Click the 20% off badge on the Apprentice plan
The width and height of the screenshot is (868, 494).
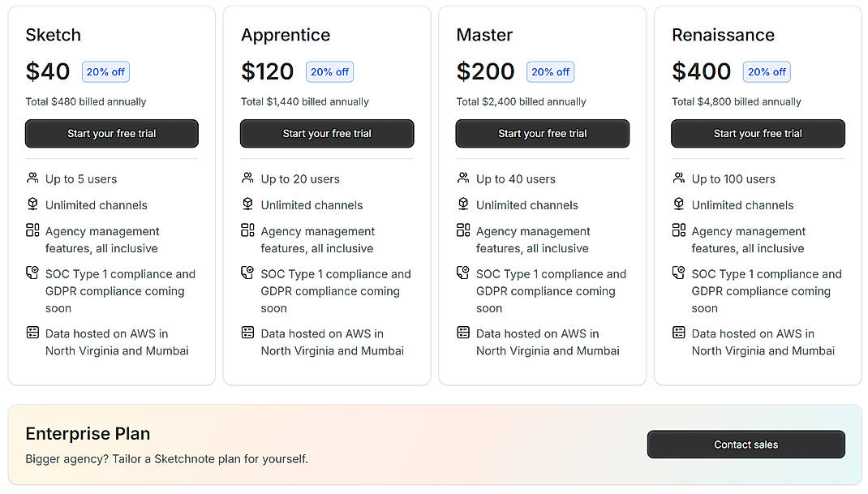pyautogui.click(x=329, y=71)
